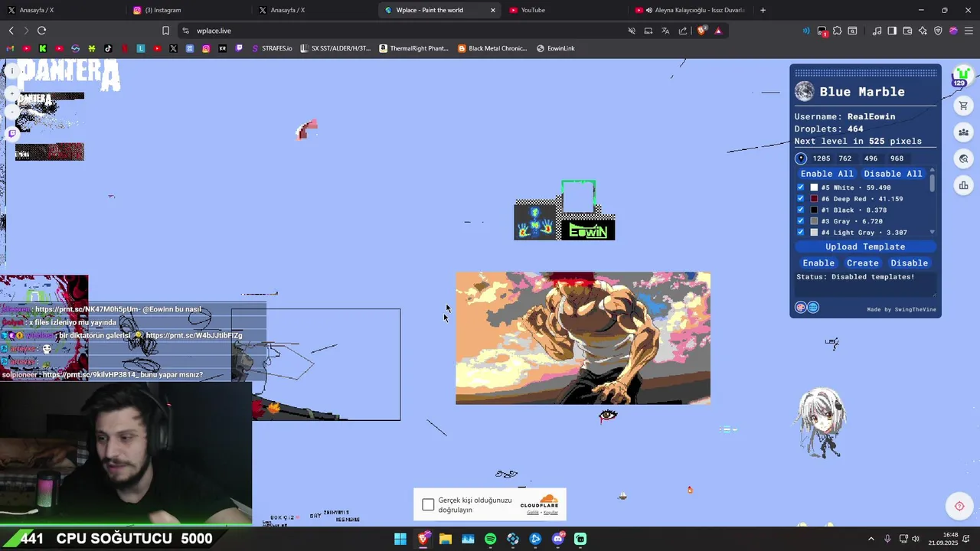This screenshot has height=551, width=980.
Task: Open the Black Metal Chronic bookmark
Action: [x=492, y=48]
